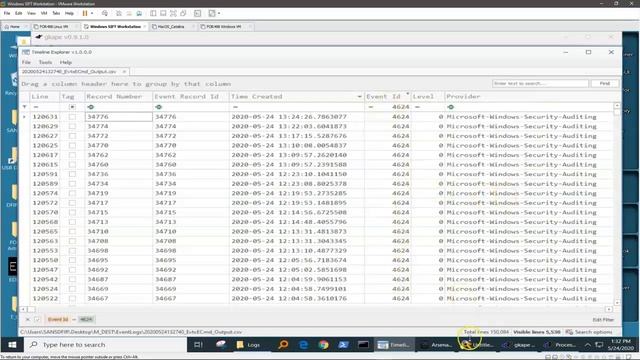The width and height of the screenshot is (640, 360).
Task: Click the Event Record Id filter operator icon
Action: click(158, 107)
